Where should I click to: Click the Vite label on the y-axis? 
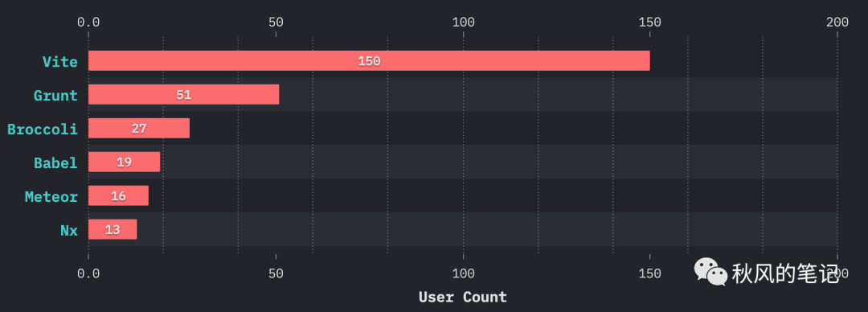(60, 61)
